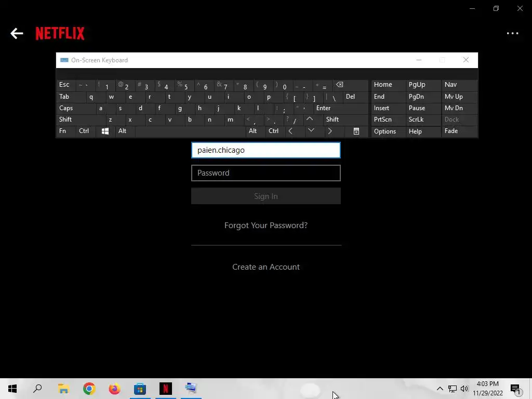Click the letter q key
The image size is (532, 399).
96,96
